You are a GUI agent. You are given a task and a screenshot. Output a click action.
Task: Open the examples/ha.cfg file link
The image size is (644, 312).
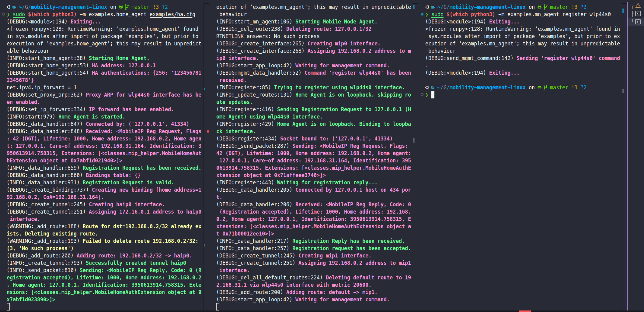[x=172, y=14]
